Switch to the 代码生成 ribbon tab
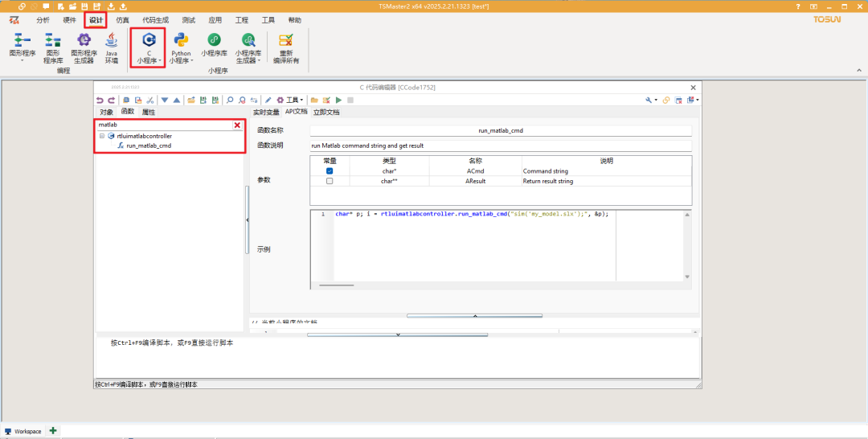This screenshot has width=868, height=439. pyautogui.click(x=155, y=20)
